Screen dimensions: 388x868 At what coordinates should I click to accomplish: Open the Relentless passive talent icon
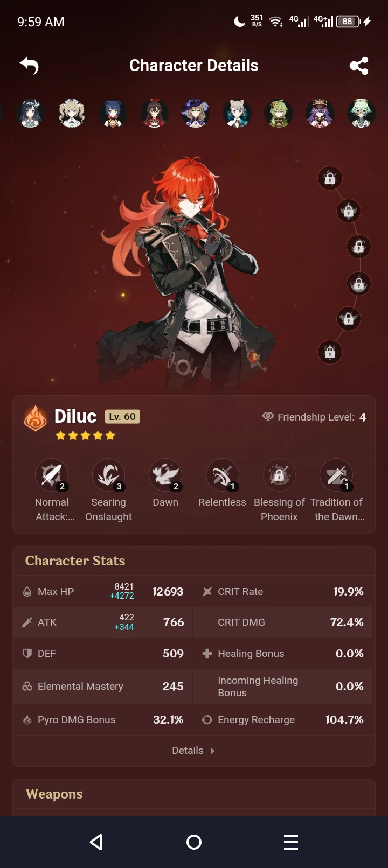point(222,475)
